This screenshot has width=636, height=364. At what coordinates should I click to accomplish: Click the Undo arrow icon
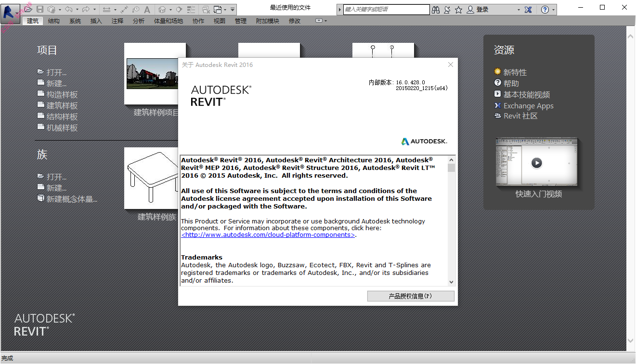[x=68, y=9]
